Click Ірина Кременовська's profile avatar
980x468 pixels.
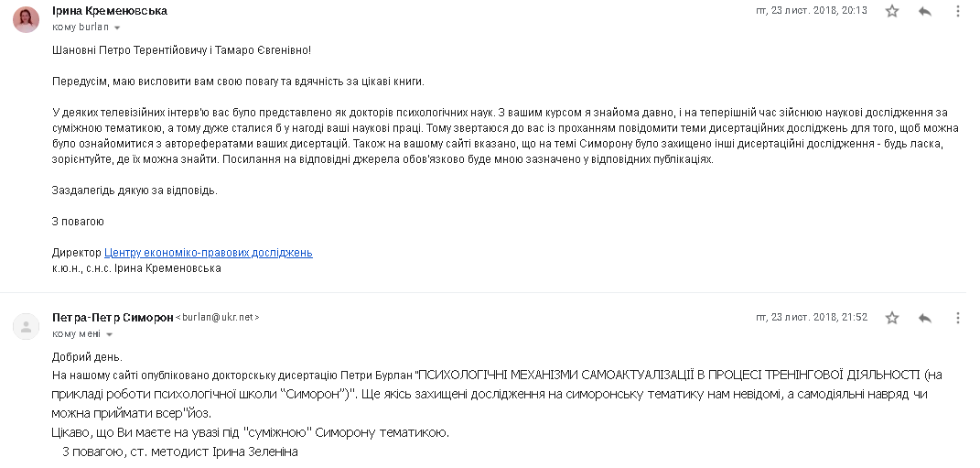pyautogui.click(x=27, y=19)
